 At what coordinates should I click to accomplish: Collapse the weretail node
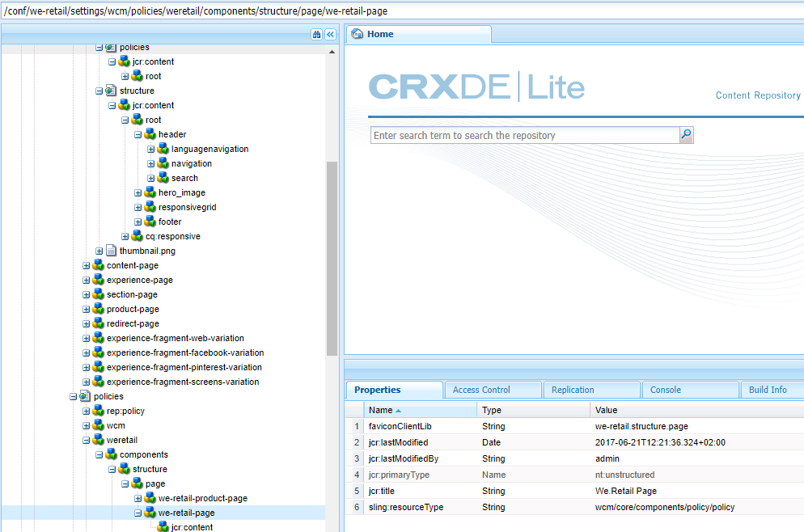(86, 441)
